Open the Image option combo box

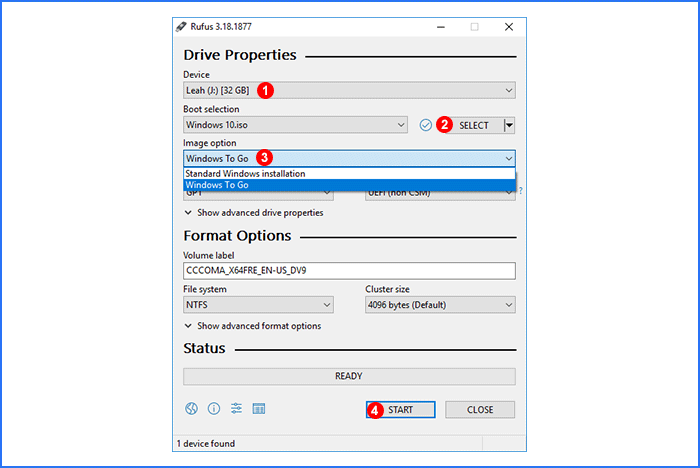[349, 159]
